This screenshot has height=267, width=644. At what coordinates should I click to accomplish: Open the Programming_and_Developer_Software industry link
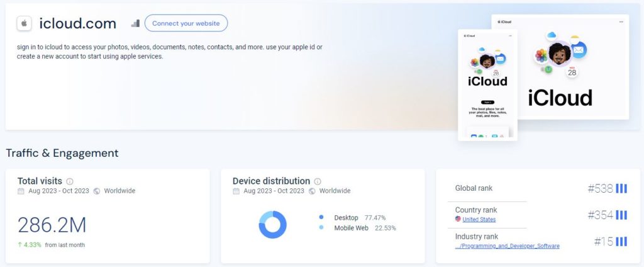click(508, 246)
